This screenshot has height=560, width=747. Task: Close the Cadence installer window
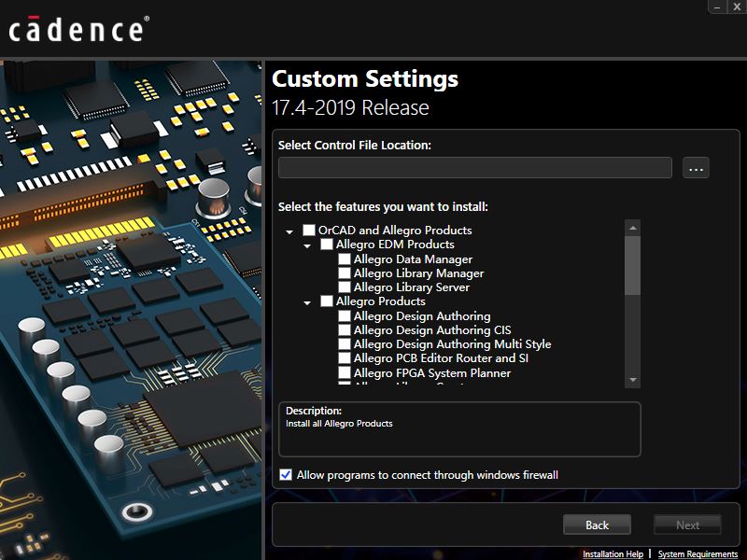pos(737,7)
